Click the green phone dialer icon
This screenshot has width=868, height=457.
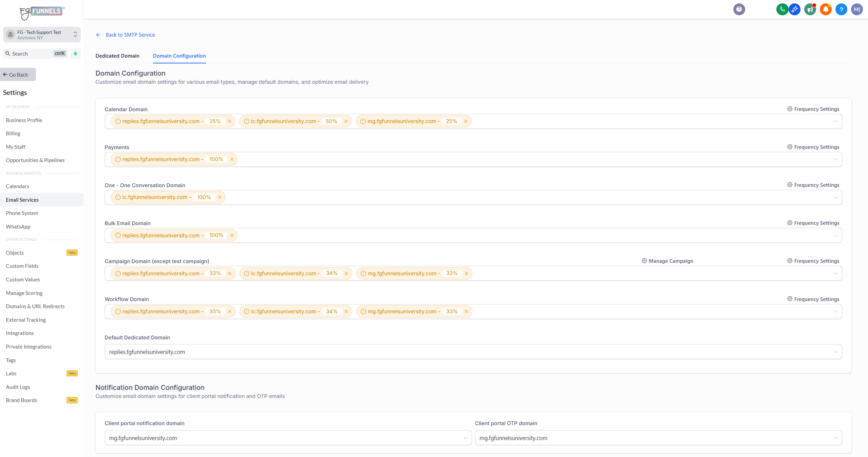click(782, 9)
